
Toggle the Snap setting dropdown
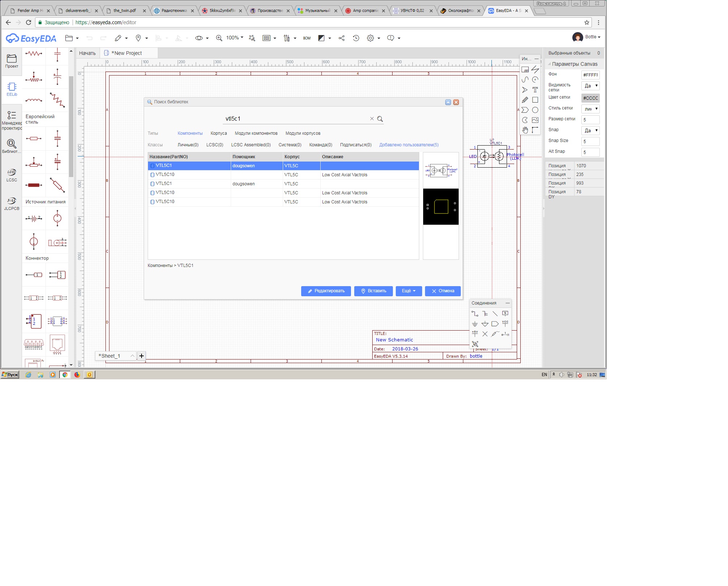[591, 130]
